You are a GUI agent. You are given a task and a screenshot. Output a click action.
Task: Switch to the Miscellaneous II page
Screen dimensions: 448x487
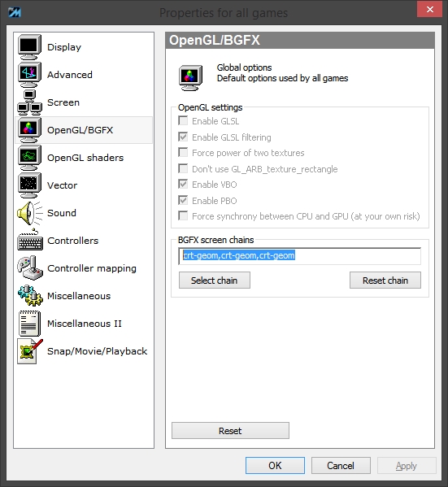tap(84, 324)
